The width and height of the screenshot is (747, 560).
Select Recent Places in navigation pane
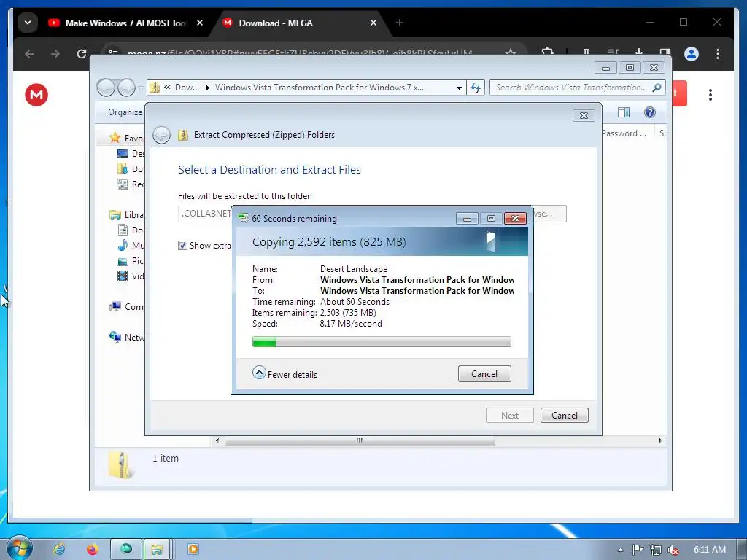coord(131,184)
